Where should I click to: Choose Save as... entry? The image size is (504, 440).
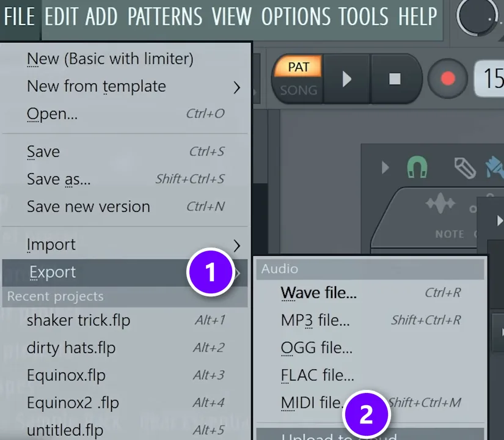pyautogui.click(x=125, y=179)
